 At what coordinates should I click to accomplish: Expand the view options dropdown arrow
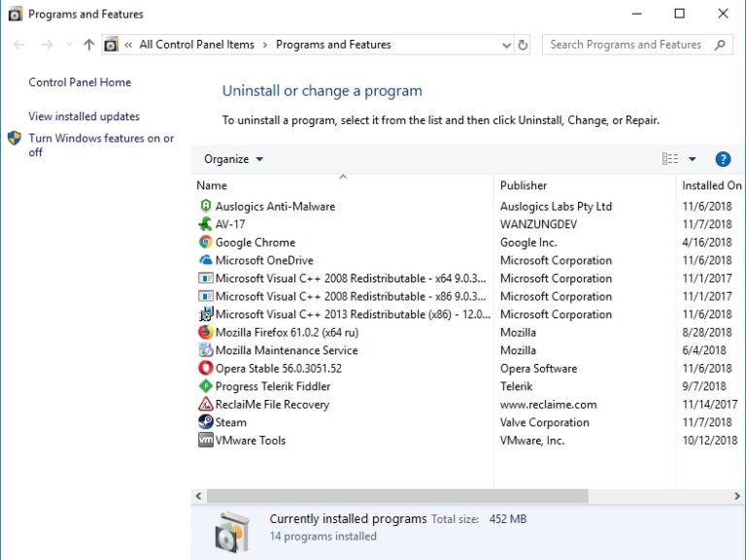[x=693, y=159]
